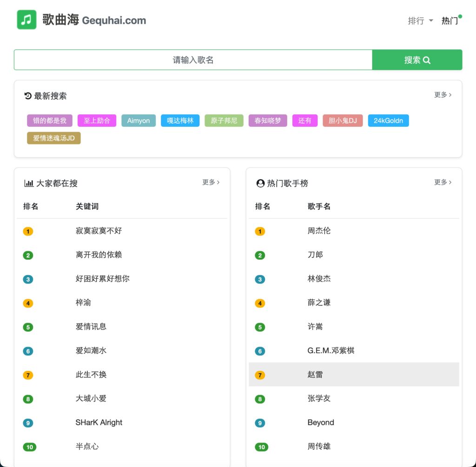Select the 嘎达梅林 search tag
Image resolution: width=476 pixels, height=467 pixels.
[x=180, y=120]
